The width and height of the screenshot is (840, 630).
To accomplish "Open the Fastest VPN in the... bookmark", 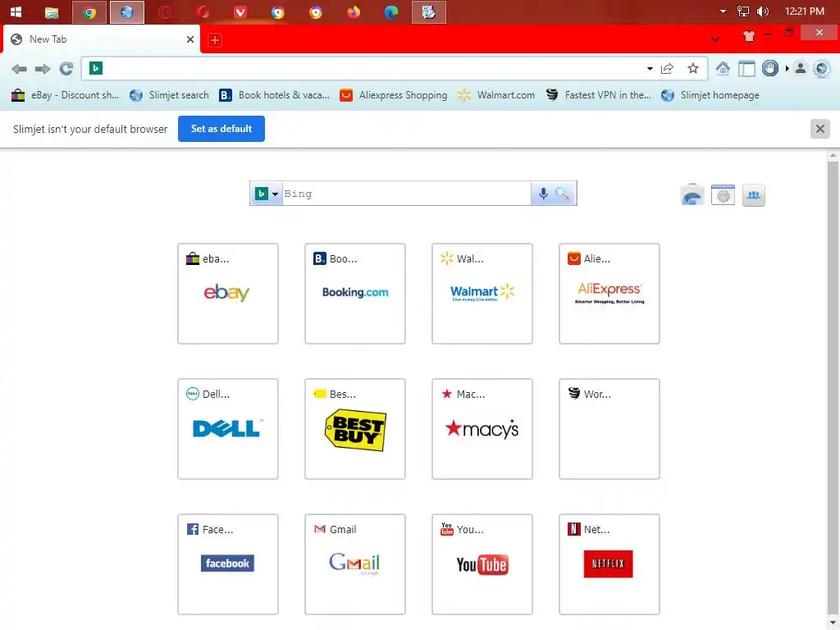I will click(598, 95).
